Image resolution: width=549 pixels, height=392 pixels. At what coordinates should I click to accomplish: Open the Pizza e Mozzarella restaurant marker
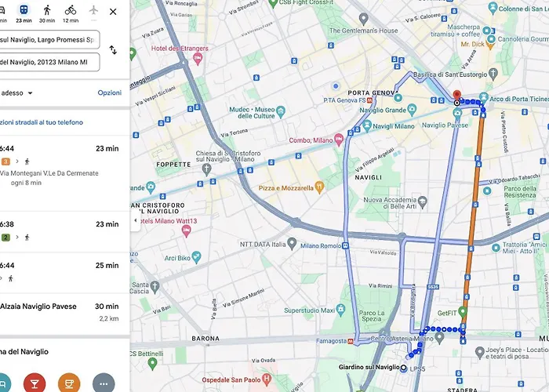[319, 187]
